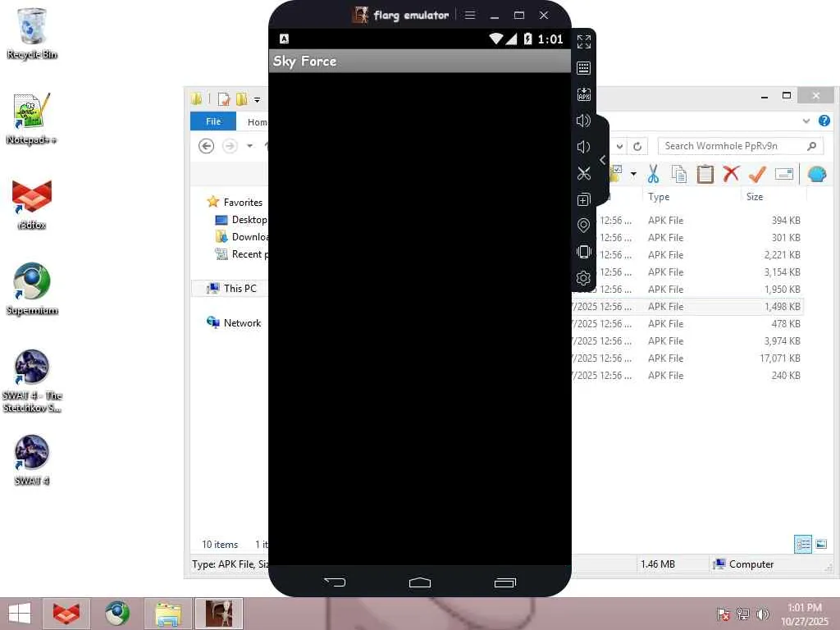Click the Properties icon in Quick Access Toolbar

(223, 99)
